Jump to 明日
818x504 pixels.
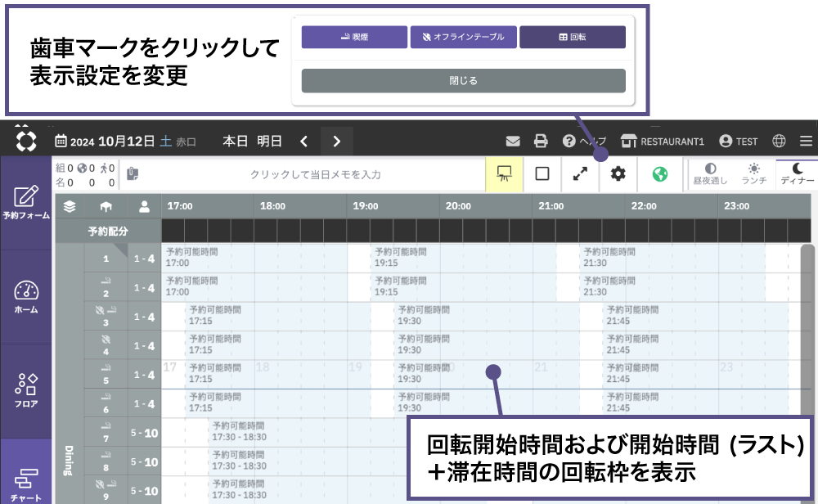coord(269,142)
